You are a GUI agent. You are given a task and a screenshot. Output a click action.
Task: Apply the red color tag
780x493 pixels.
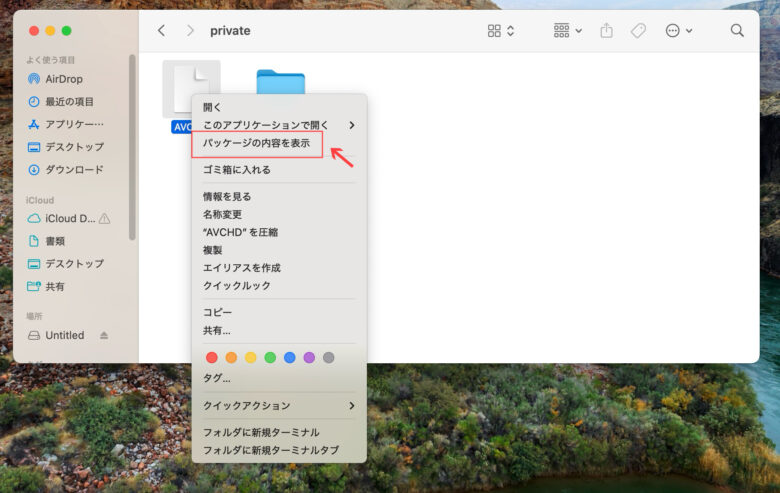point(211,357)
